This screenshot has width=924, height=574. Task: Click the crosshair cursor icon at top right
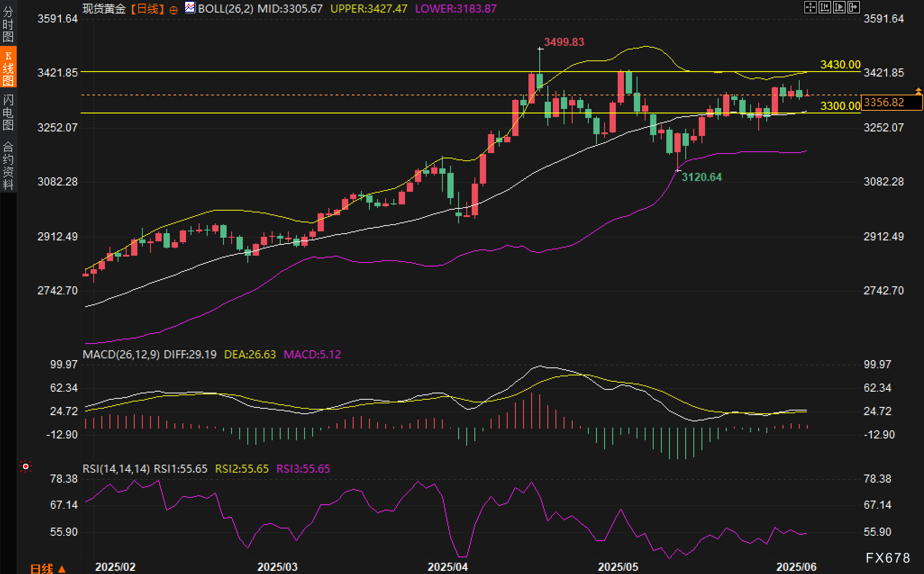(810, 7)
